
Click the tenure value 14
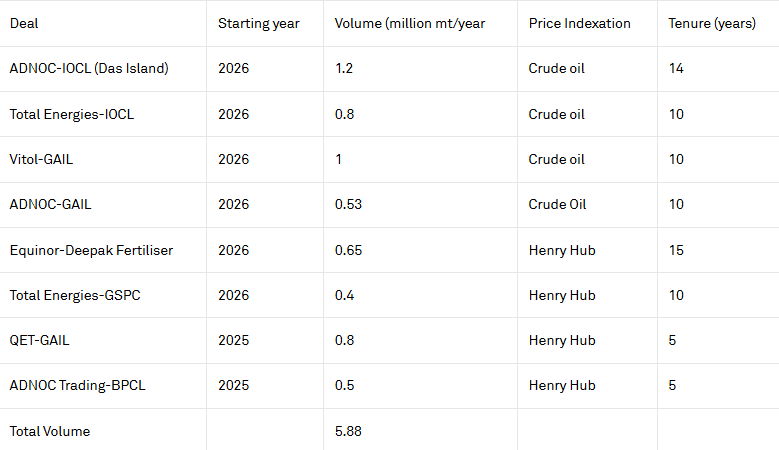click(676, 69)
